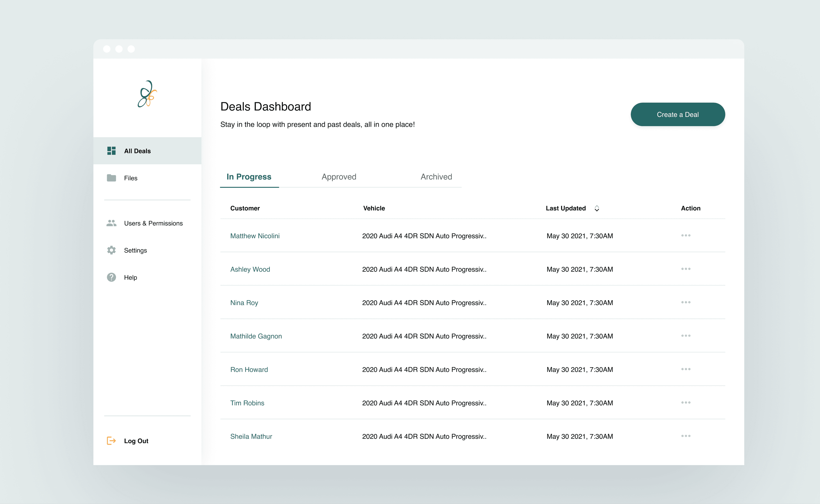This screenshot has width=820, height=504.
Task: Click the app logo in the sidebar
Action: coord(147,94)
